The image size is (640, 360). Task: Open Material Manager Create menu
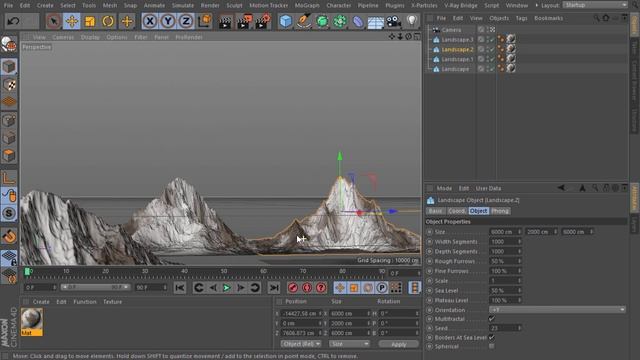[41, 302]
